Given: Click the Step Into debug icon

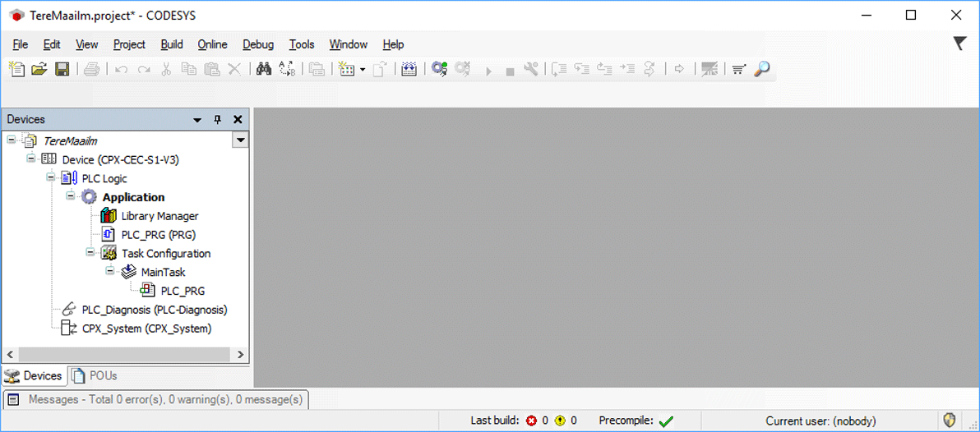Looking at the screenshot, I should (582, 69).
